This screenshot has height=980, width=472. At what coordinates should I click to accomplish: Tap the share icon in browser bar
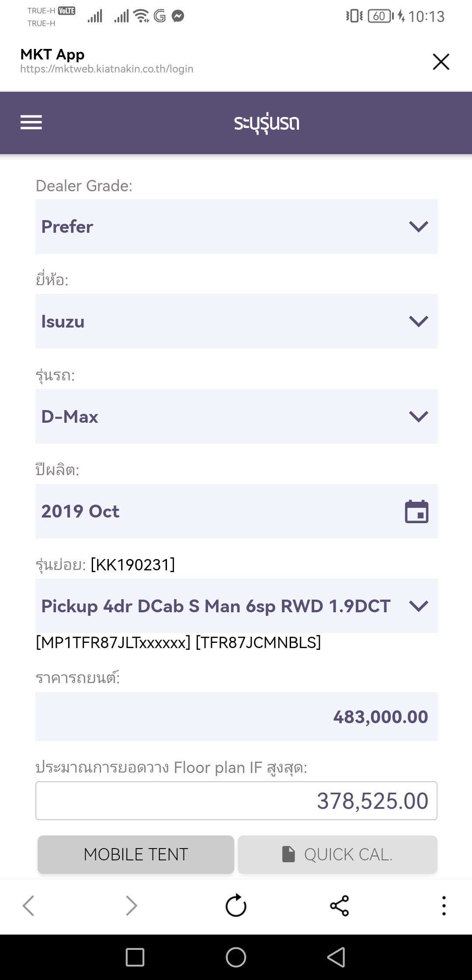[x=340, y=905]
